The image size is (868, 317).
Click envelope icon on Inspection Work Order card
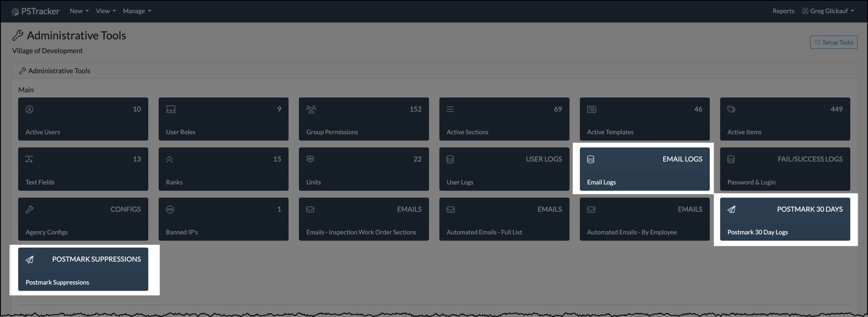point(310,209)
